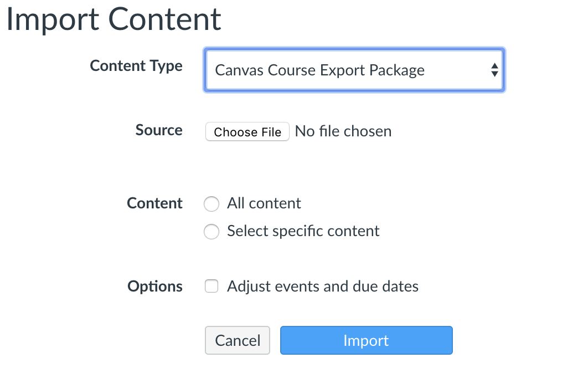The image size is (588, 378).
Task: Click the Adjust events and due dates label
Action: pos(322,287)
